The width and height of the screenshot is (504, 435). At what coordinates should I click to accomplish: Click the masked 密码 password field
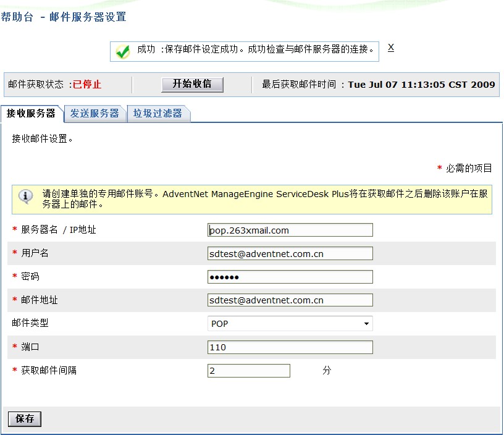coord(290,276)
